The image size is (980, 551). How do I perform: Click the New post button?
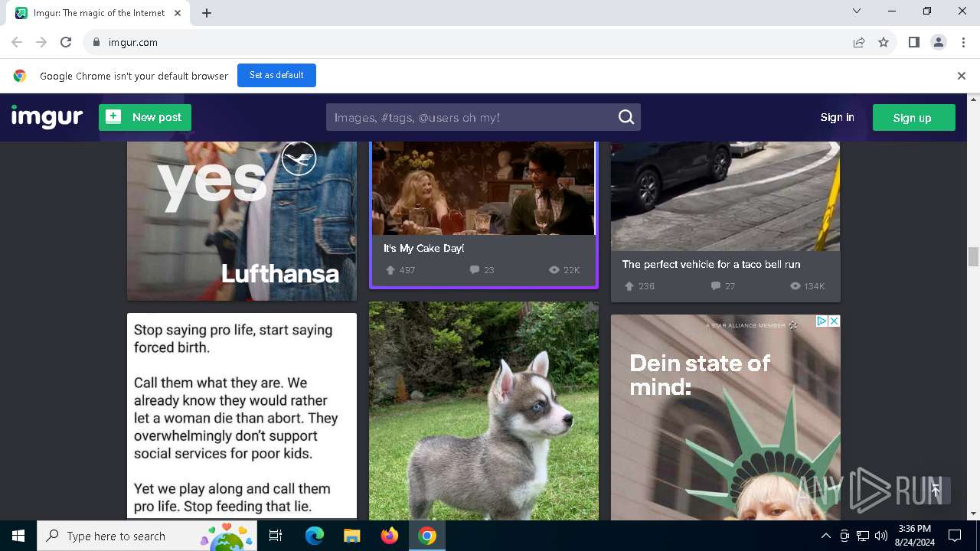[x=145, y=117]
